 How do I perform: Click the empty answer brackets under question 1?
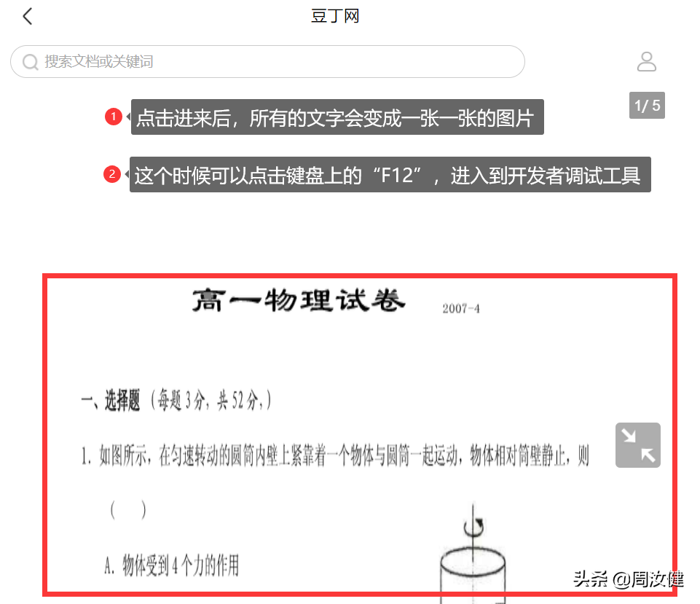128,509
